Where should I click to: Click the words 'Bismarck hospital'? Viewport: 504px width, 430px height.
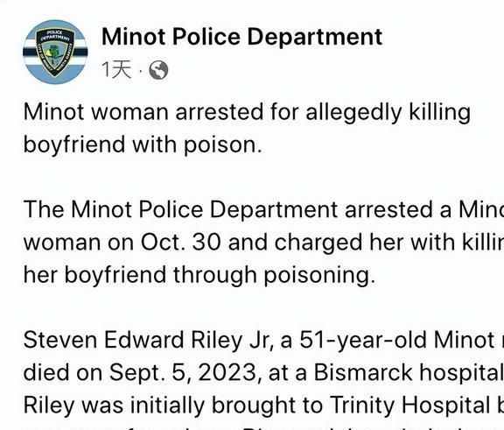(409, 373)
